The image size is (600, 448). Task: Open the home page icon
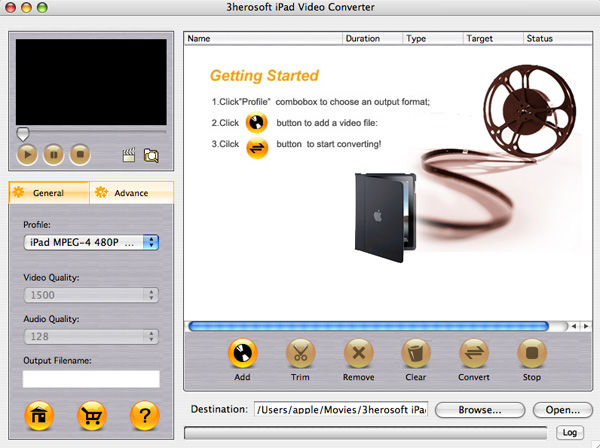pyautogui.click(x=39, y=415)
